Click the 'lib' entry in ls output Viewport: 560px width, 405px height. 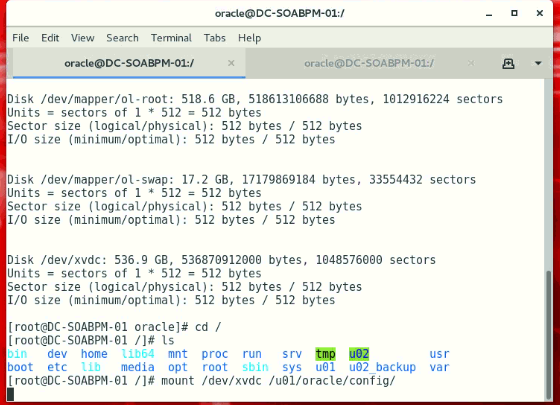[91, 367]
